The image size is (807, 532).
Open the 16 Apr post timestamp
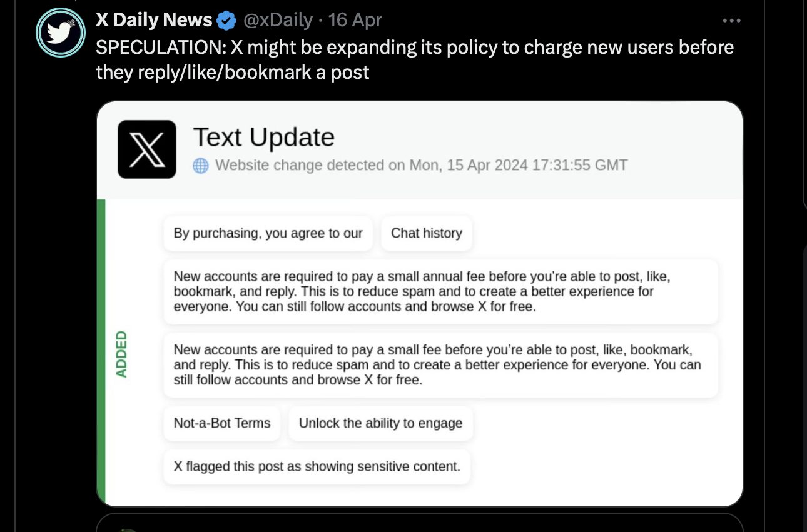[355, 20]
